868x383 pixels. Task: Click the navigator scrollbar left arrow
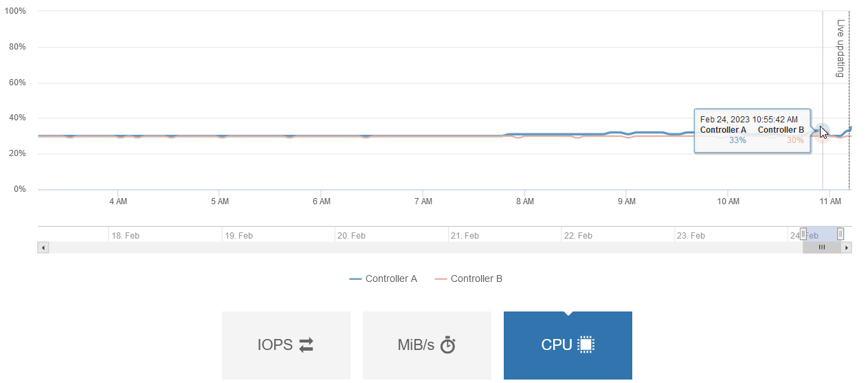point(43,248)
